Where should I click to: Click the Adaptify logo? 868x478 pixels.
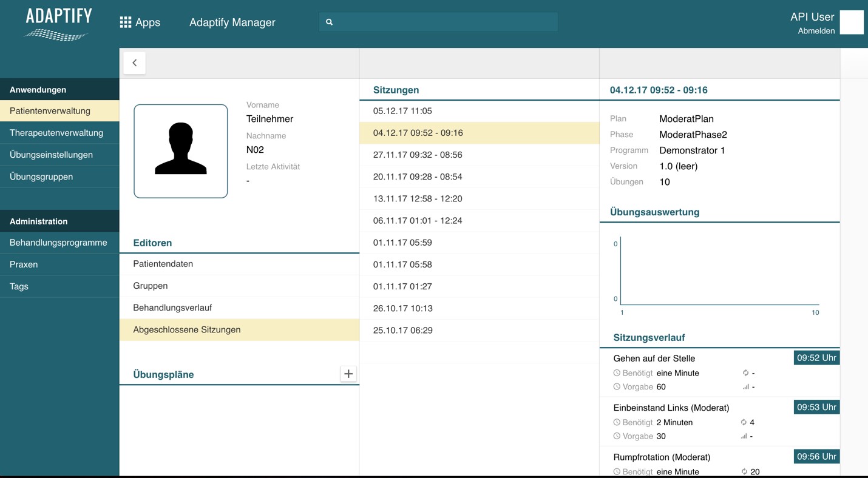[58, 24]
